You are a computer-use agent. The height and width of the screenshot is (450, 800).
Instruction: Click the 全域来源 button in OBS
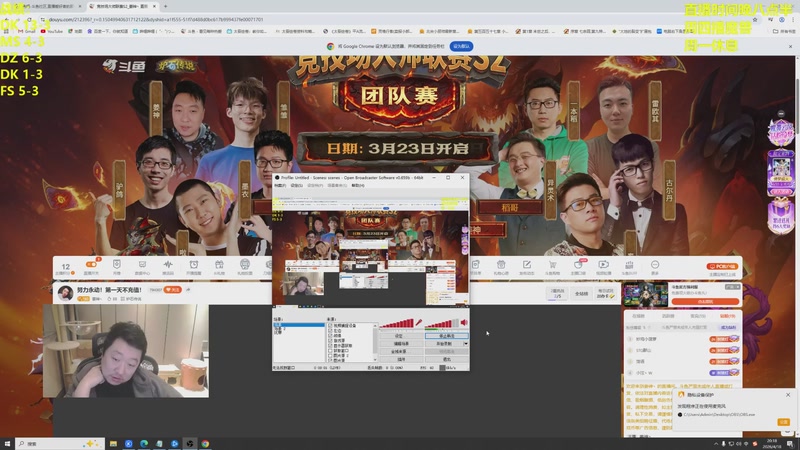402,352
